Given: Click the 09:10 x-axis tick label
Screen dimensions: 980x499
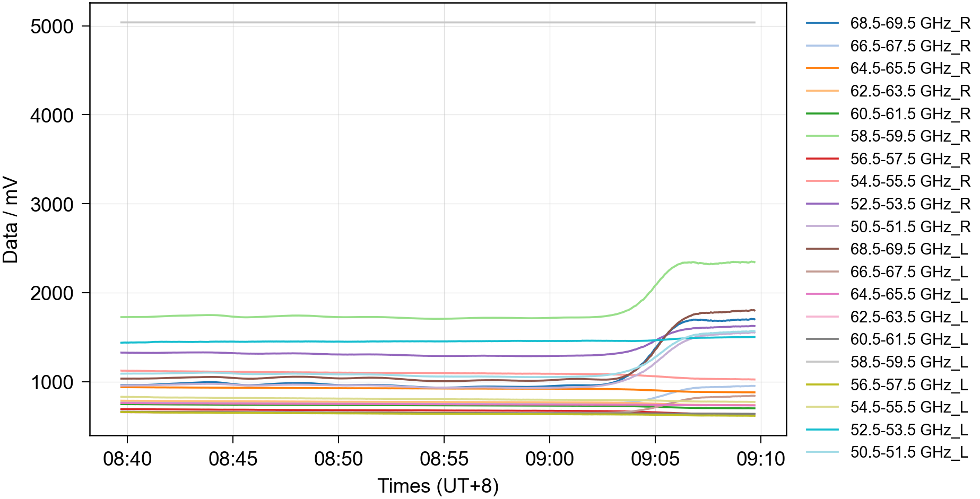Looking at the screenshot, I should (760, 459).
